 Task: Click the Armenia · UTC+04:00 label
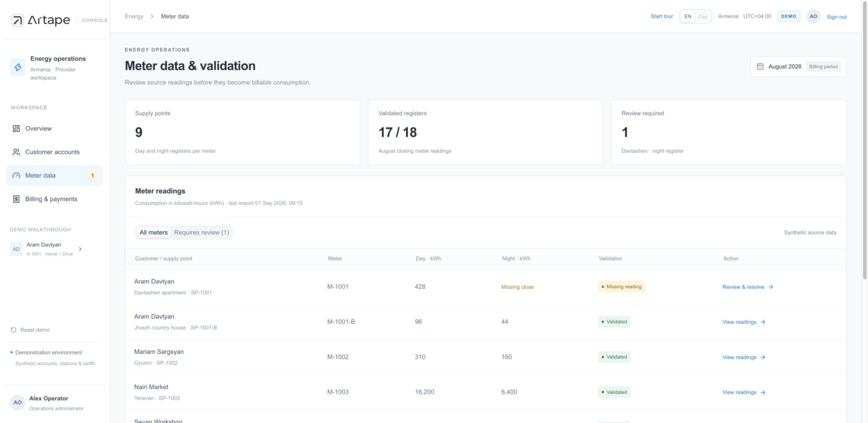(745, 16)
